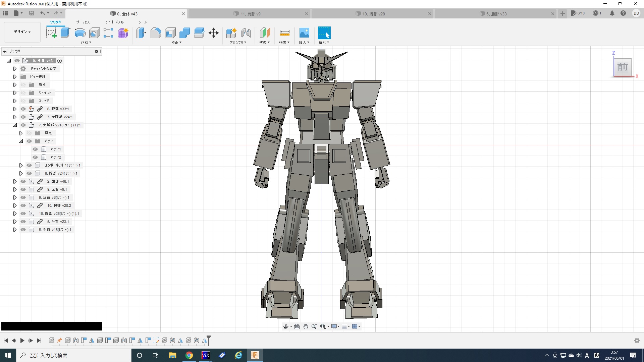Open the Pan hand tool in navigation bar
Image resolution: width=644 pixels, height=362 pixels.
click(305, 326)
